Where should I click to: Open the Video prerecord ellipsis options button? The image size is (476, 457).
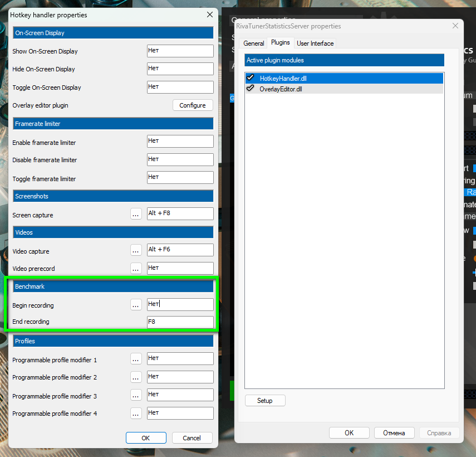[x=136, y=268]
